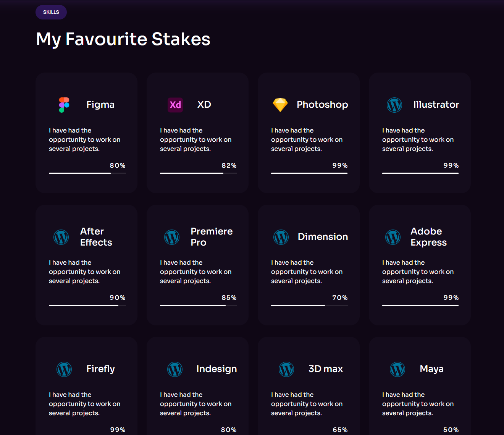Image resolution: width=504 pixels, height=435 pixels.
Task: Click the Premiere Pro 85% progress bar
Action: pyautogui.click(x=199, y=306)
